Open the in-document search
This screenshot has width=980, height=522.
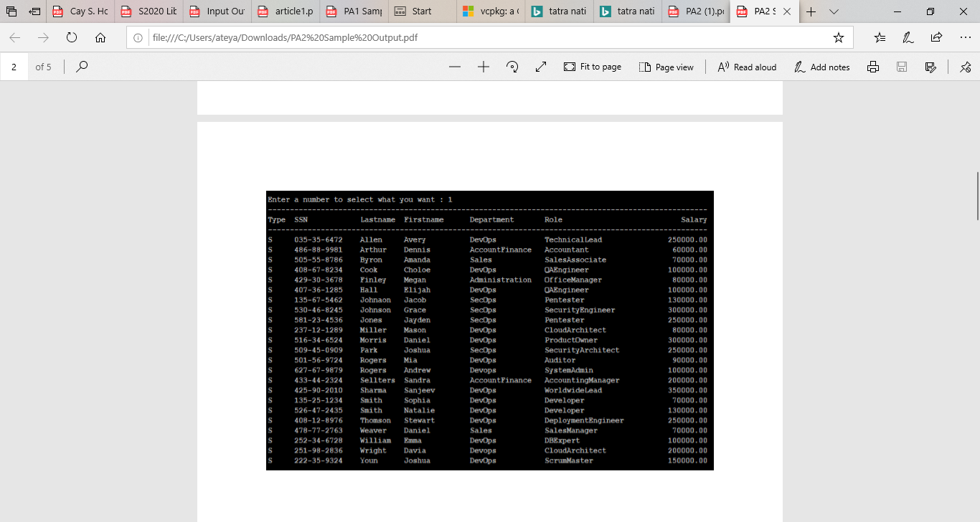pyautogui.click(x=82, y=66)
